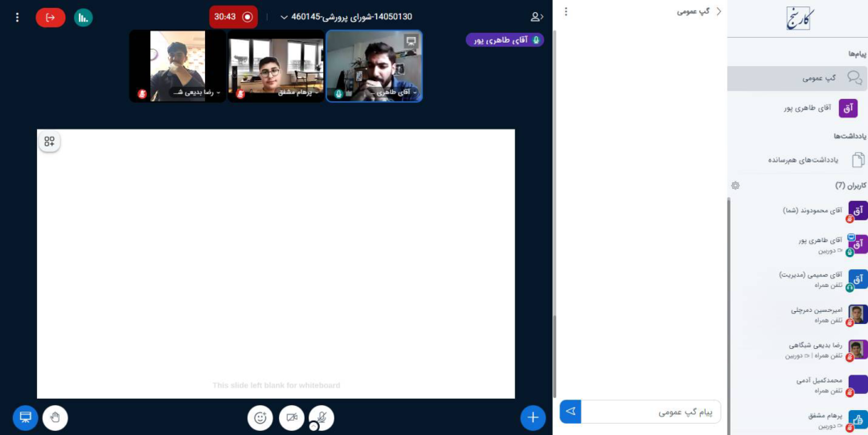
Task: Open پرهام مشفق webcam name dropdown
Action: point(299,93)
